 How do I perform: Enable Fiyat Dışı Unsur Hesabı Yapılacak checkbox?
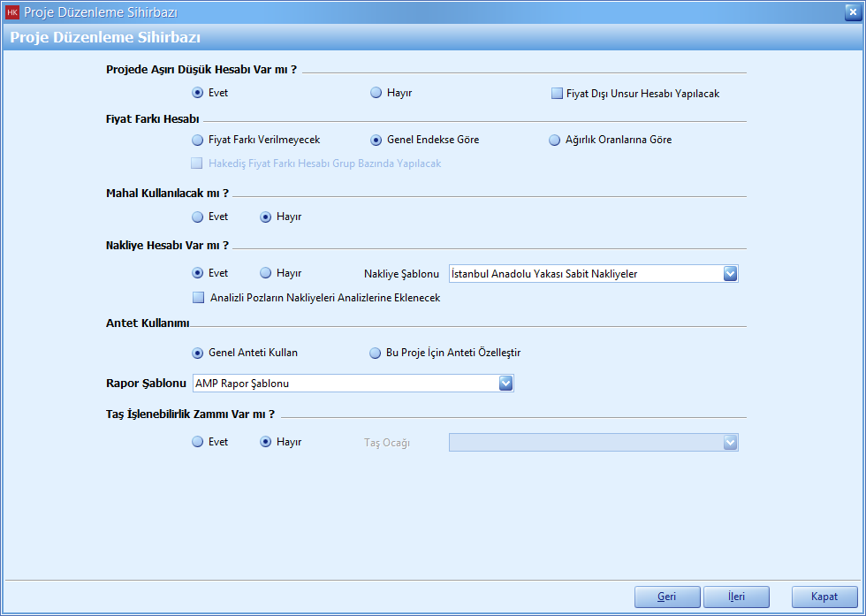(x=558, y=93)
